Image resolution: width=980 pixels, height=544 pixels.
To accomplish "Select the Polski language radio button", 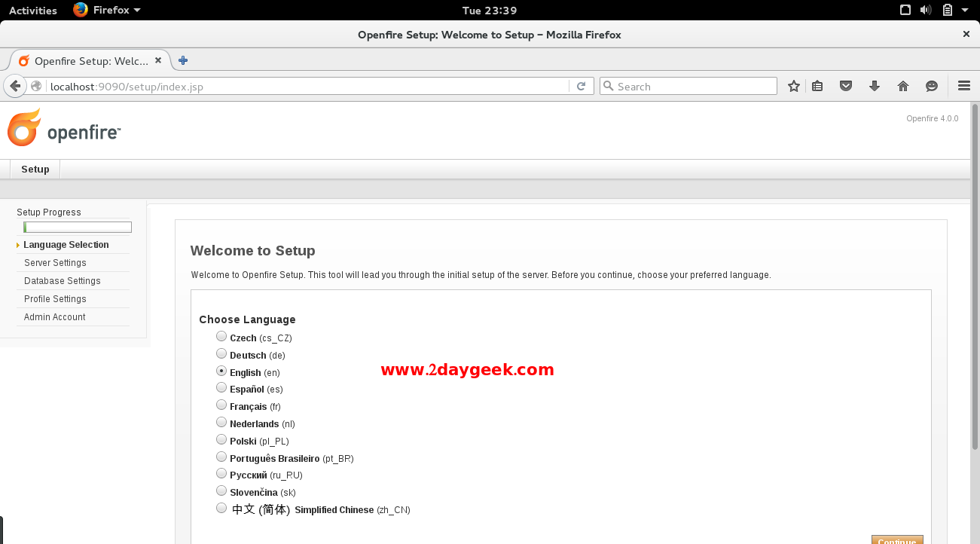I will click(x=221, y=439).
